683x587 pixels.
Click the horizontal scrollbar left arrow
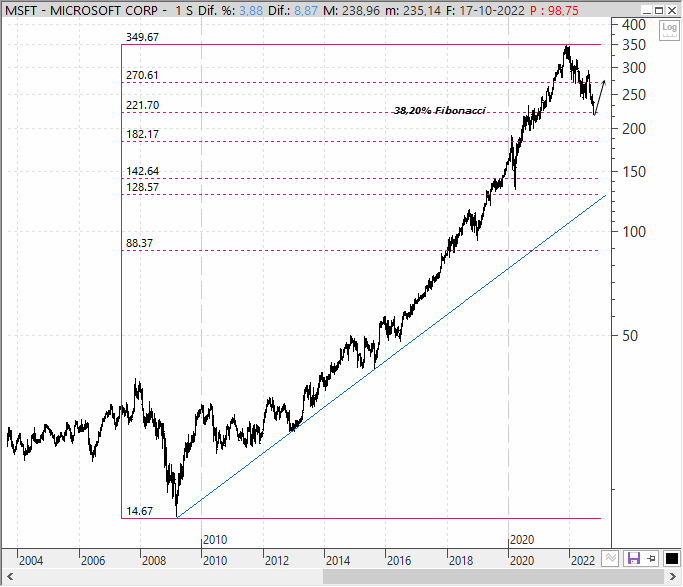click(x=9, y=577)
